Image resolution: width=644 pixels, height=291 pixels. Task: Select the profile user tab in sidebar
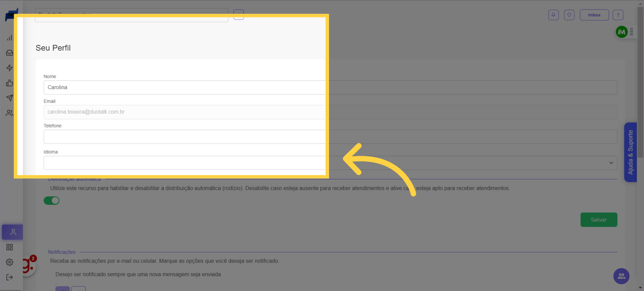pos(13,232)
